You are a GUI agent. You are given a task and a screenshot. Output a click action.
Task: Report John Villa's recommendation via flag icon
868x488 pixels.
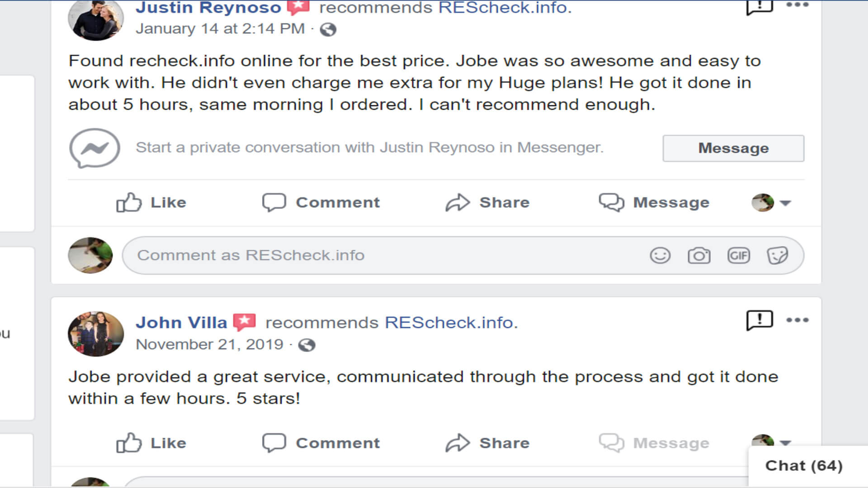[759, 320]
